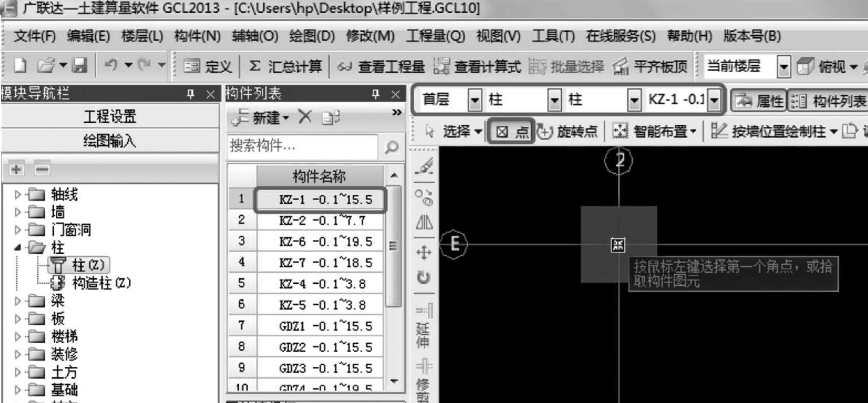868x403 pixels.
Task: Click the magnifier search icon
Action: coord(391,147)
